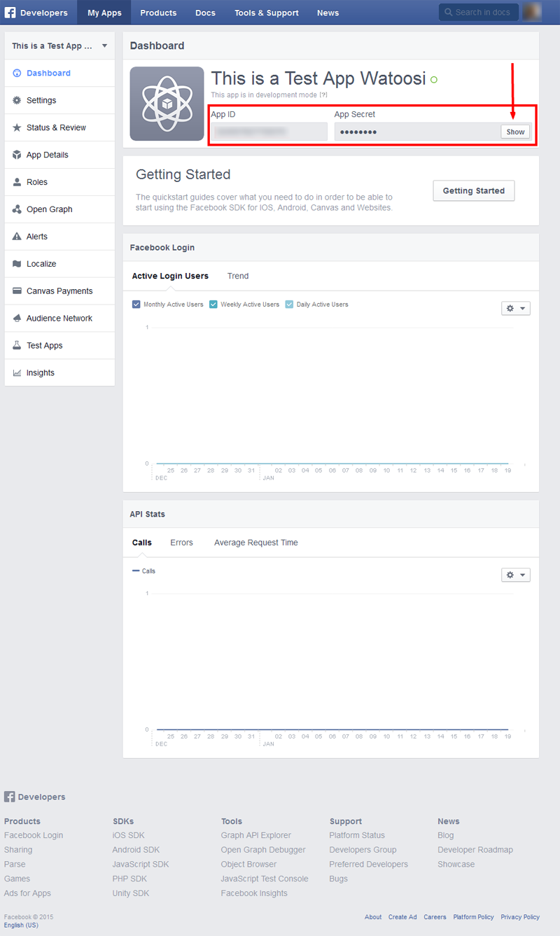Click the Open Graph icon in sidebar
Viewport: 560px width, 936px height.
point(17,209)
